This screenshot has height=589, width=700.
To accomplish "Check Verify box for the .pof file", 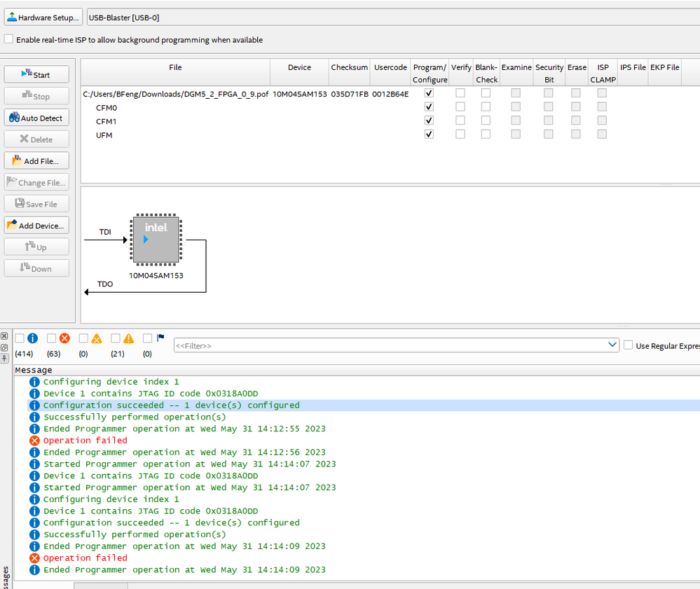I will pyautogui.click(x=460, y=93).
